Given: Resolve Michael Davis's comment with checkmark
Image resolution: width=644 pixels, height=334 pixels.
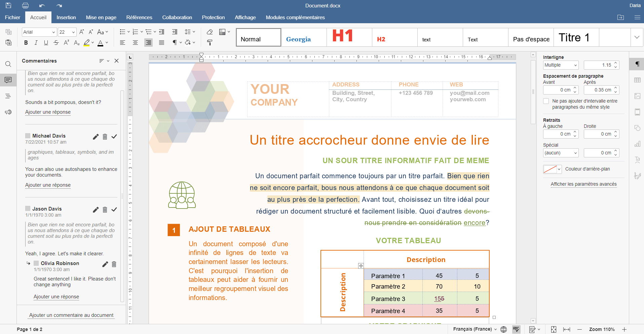Looking at the screenshot, I should point(114,137).
